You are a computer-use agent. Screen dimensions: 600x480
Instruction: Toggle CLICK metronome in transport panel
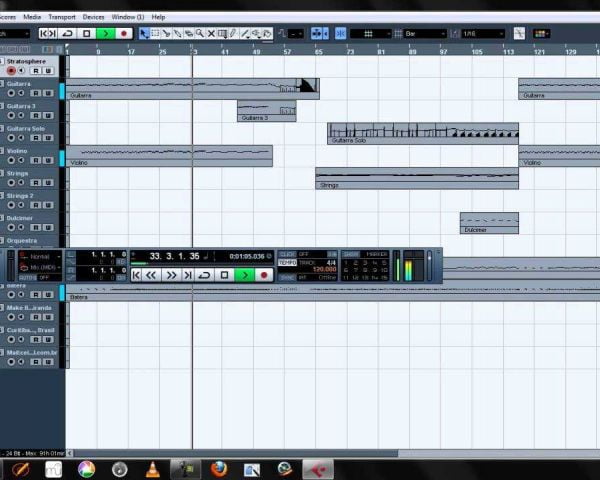click(x=287, y=254)
